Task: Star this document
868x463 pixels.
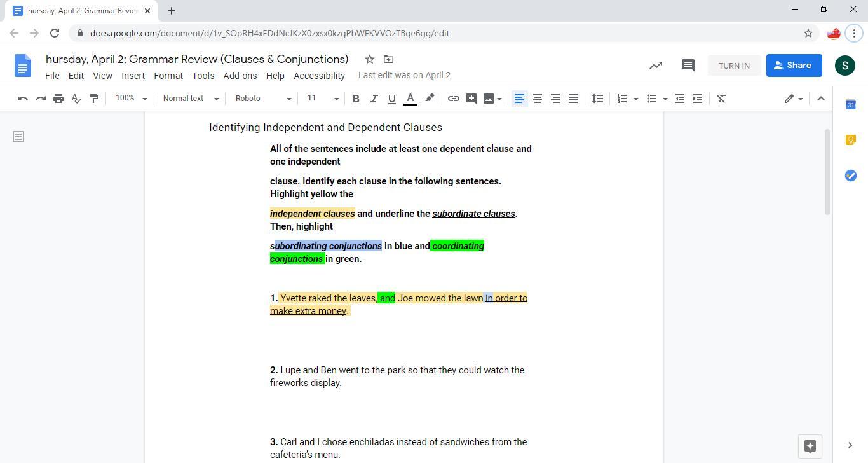Action: (369, 59)
